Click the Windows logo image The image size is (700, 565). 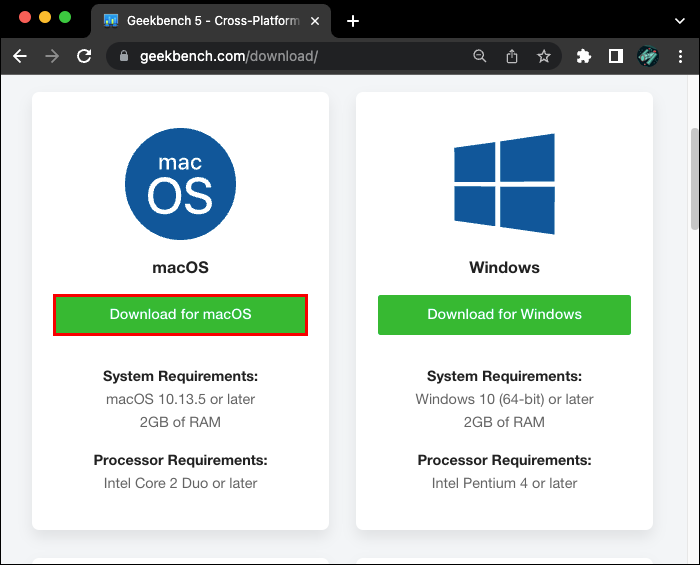point(504,184)
